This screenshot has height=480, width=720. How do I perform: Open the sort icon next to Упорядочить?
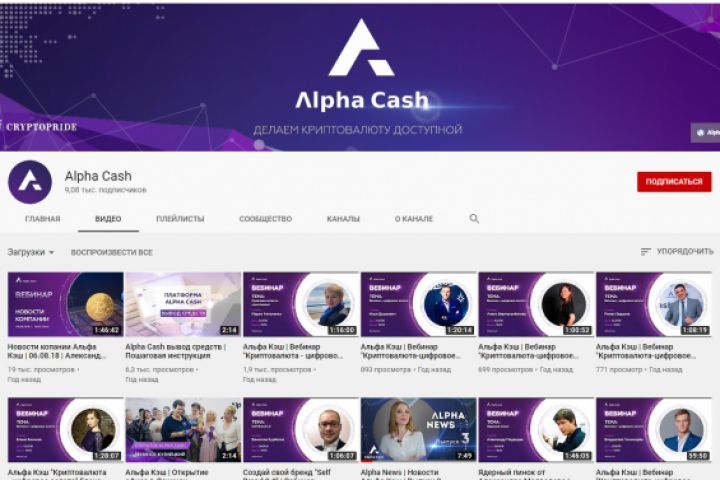646,252
